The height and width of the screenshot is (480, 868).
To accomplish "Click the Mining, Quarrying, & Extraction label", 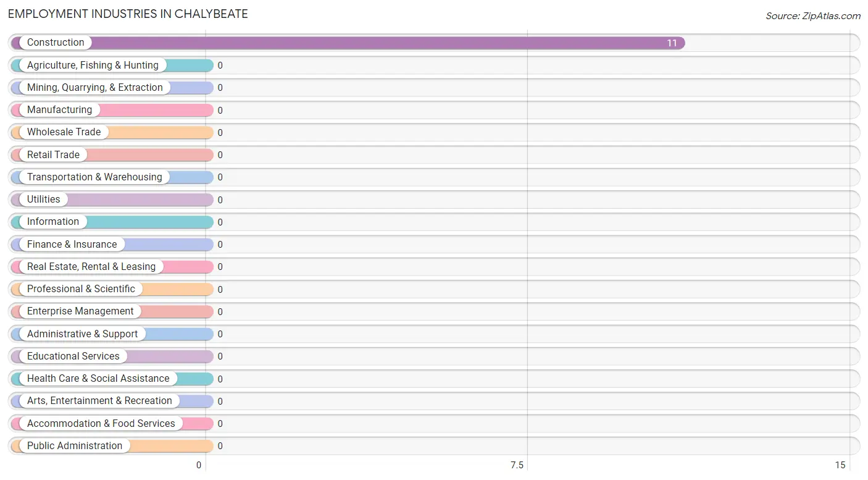I will 95,87.
